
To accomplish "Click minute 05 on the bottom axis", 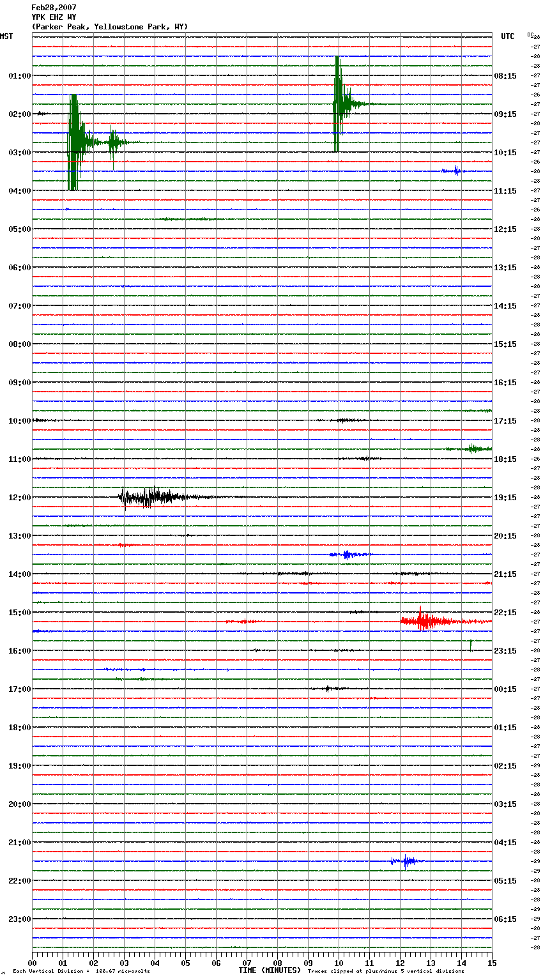I will pos(185,963).
